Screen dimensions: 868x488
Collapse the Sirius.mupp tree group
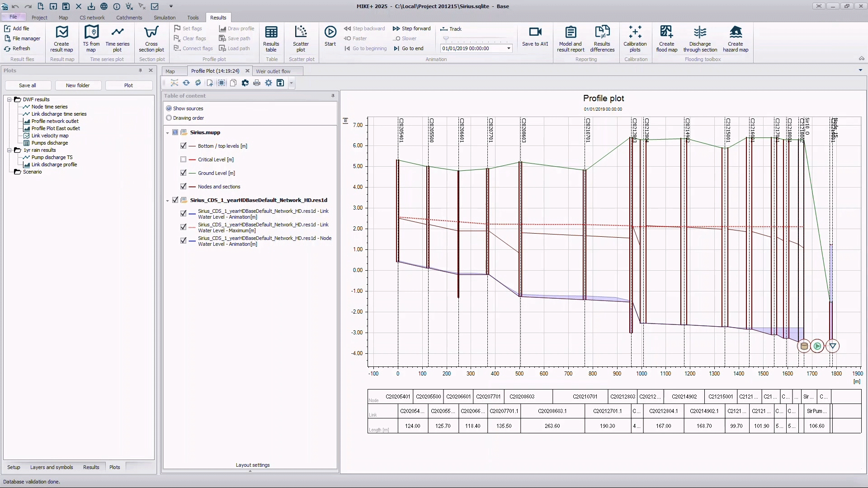(168, 133)
